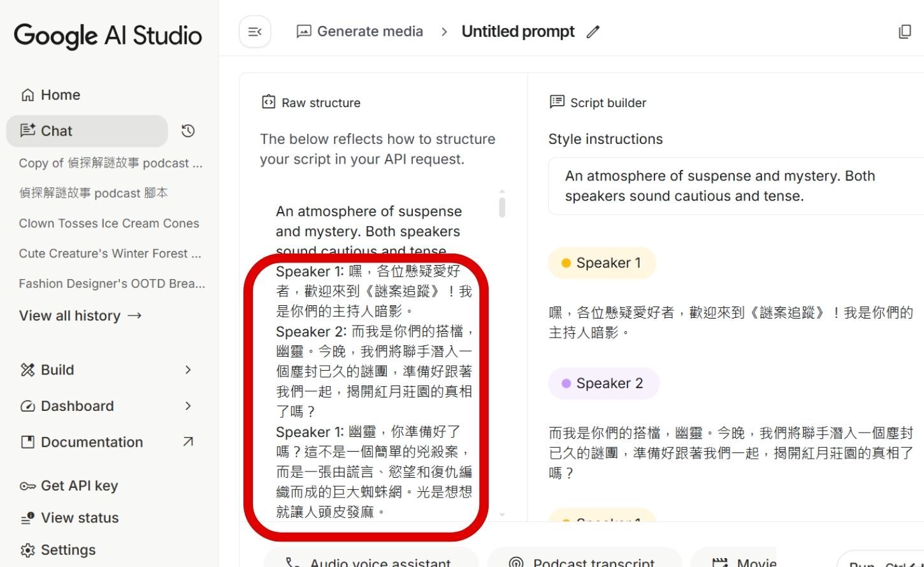Open the 偵探解謎故事 podcast 腳本 chat
The height and width of the screenshot is (567, 924).
click(93, 192)
